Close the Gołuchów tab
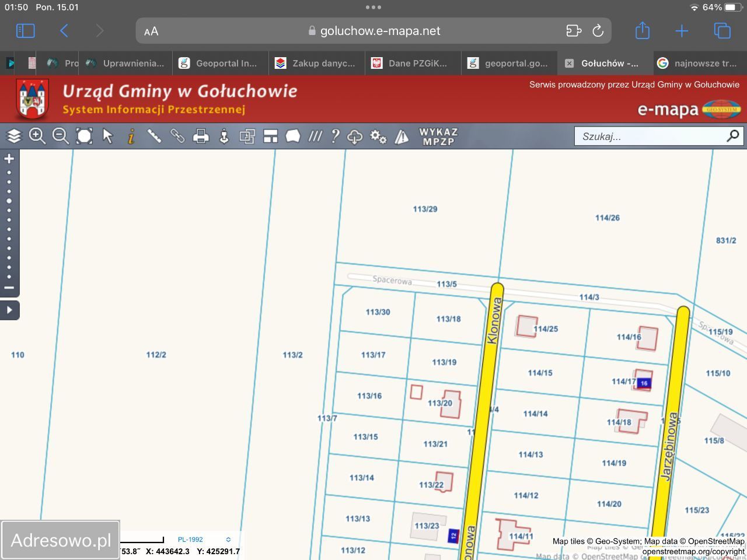Viewport: 747px width, 560px height. (x=570, y=63)
